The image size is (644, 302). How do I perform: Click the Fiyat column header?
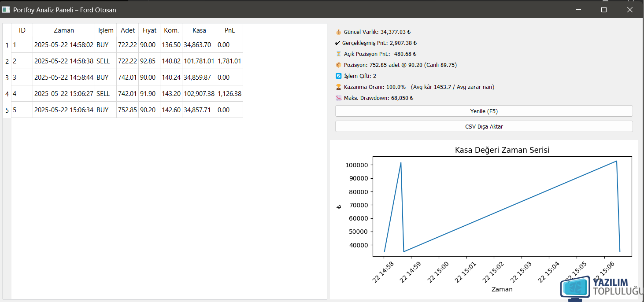149,30
